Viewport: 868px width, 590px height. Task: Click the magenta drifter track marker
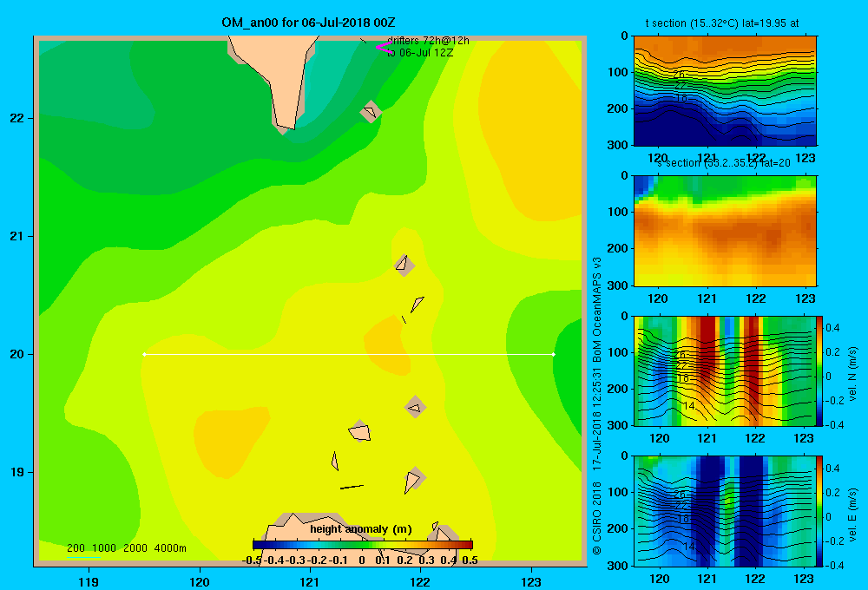[x=384, y=47]
